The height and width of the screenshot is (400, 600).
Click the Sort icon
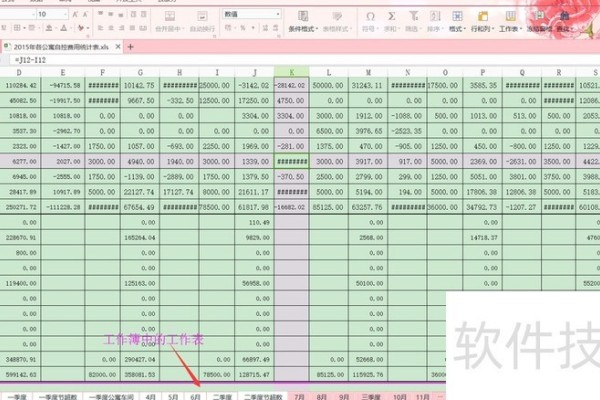coord(435,16)
